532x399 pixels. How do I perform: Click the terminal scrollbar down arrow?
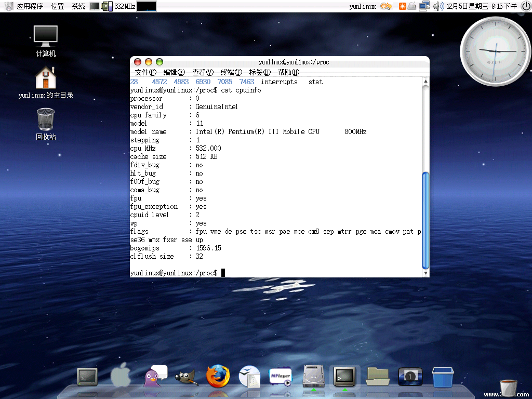tap(425, 273)
